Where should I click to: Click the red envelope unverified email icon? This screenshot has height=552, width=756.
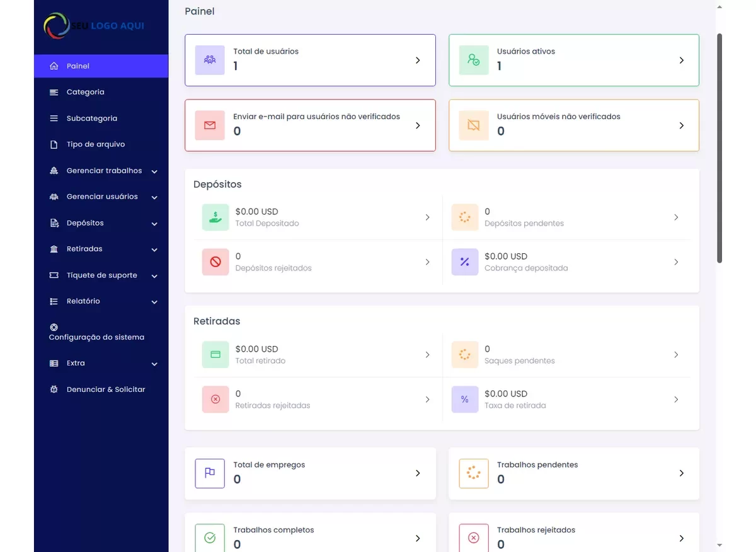tap(210, 125)
